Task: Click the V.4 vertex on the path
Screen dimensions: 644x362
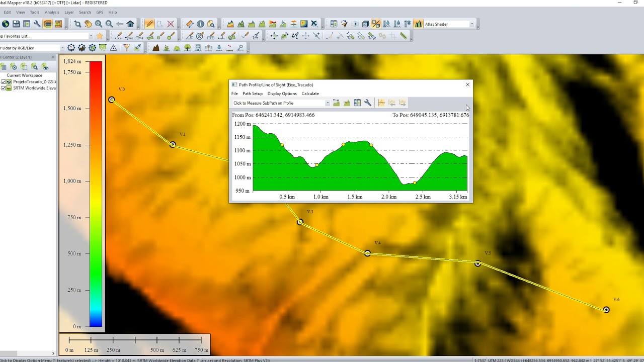Action: tap(367, 253)
